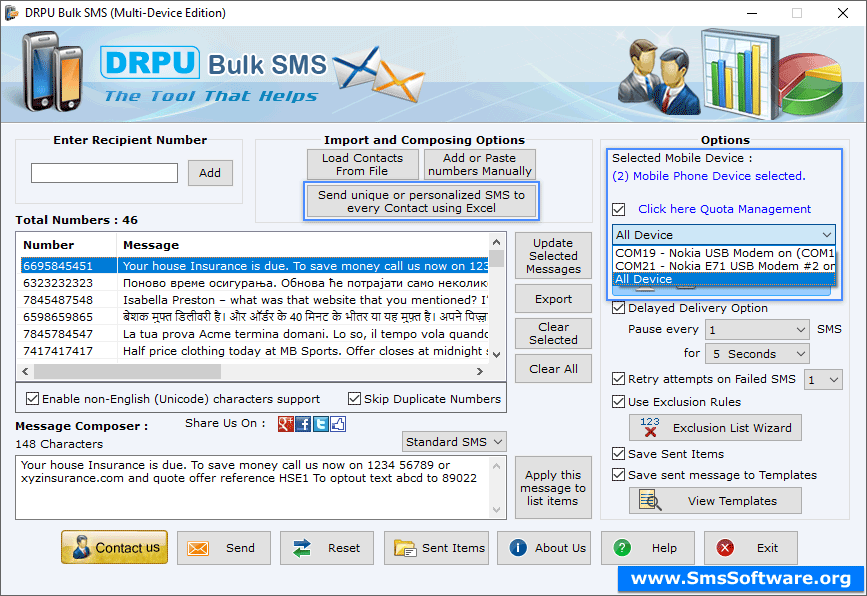This screenshot has height=596, width=867.
Task: Click Add or Paste numbers Manually
Action: coord(479,164)
